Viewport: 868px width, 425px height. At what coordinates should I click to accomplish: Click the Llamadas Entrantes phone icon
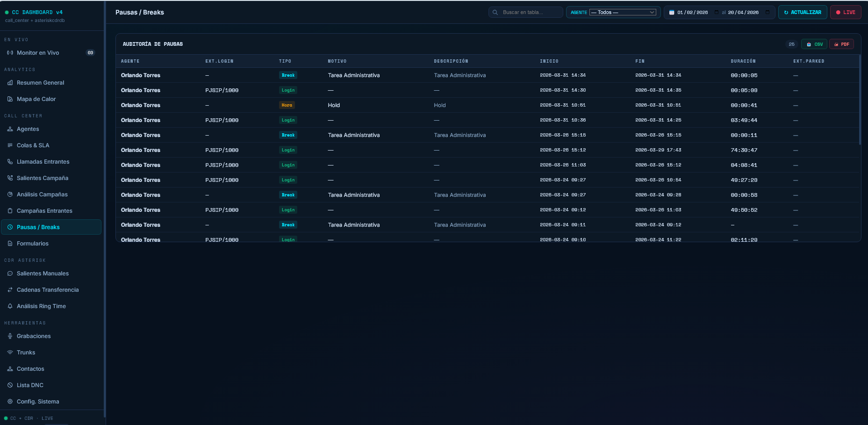[x=10, y=162]
